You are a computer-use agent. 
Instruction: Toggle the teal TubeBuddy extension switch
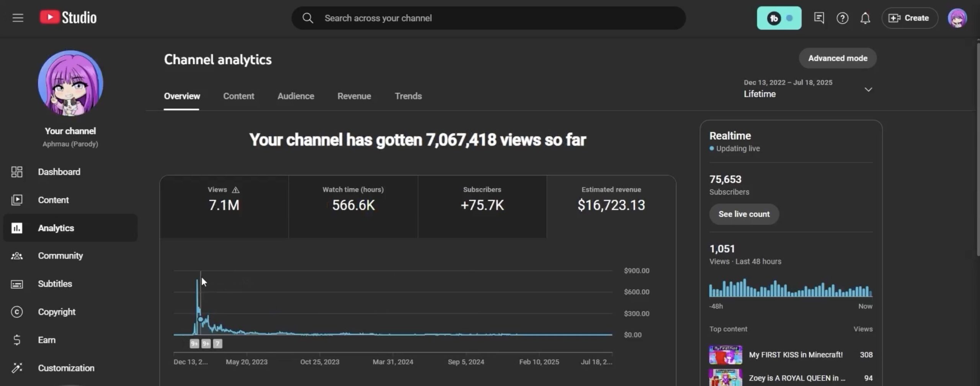click(x=779, y=18)
